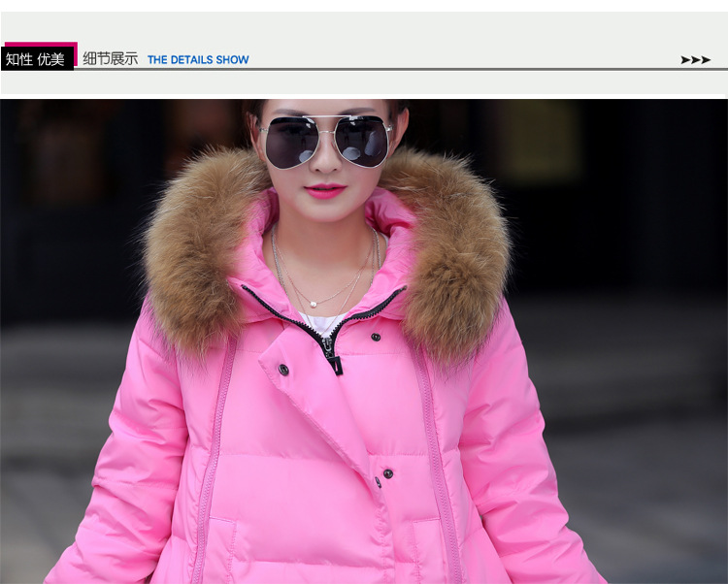The height and width of the screenshot is (584, 728).
Task: Click the gray divider line under header
Action: (388, 69)
